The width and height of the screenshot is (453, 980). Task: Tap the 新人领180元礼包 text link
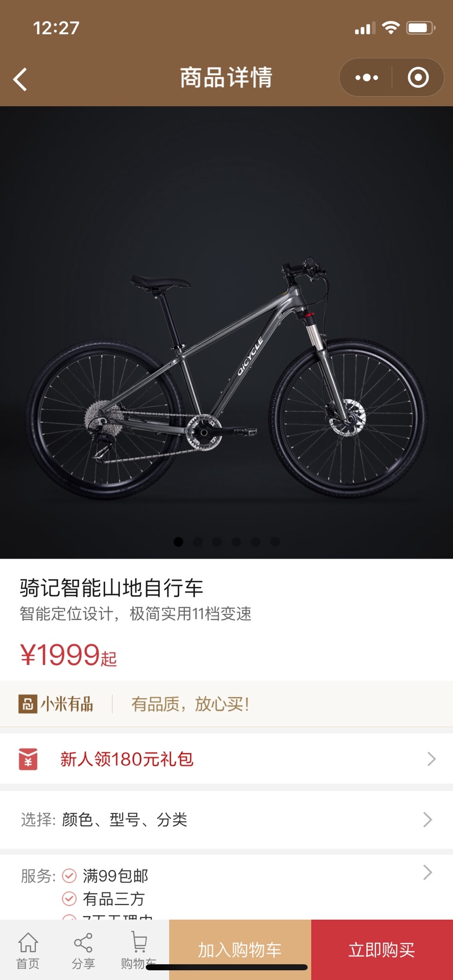coord(127,759)
